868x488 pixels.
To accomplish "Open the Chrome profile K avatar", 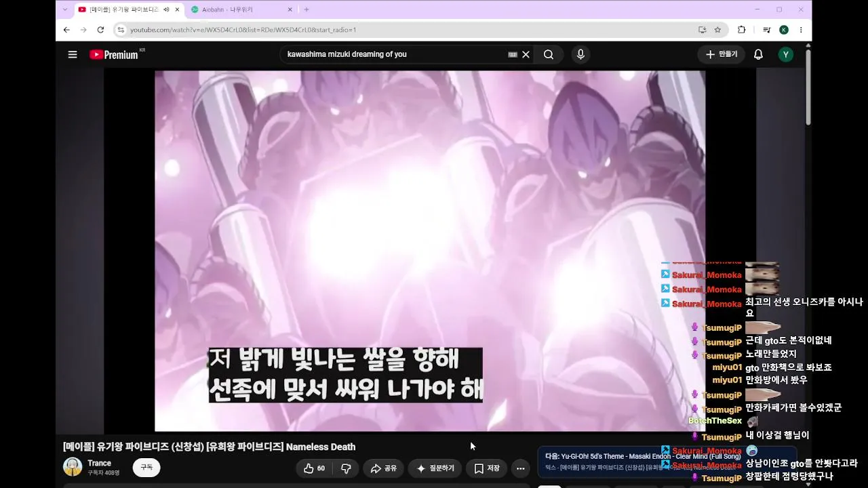I will tap(784, 30).
